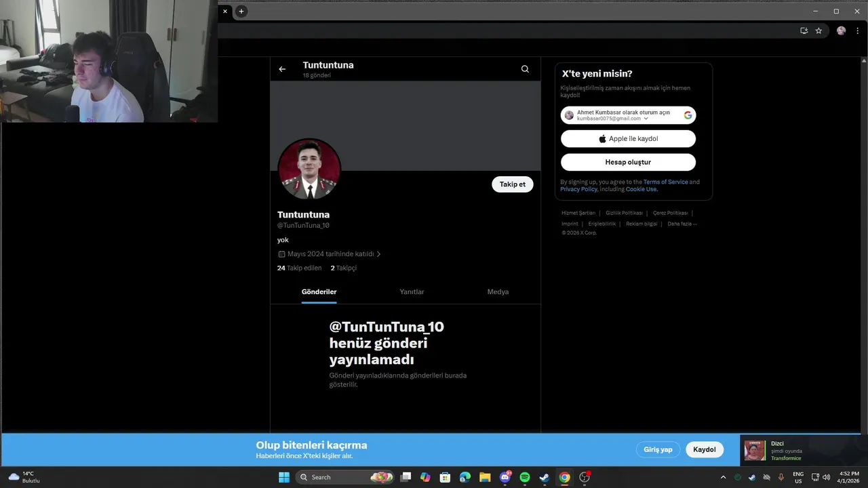The width and height of the screenshot is (868, 488).
Task: Open the Terms of Service link
Action: tap(665, 182)
